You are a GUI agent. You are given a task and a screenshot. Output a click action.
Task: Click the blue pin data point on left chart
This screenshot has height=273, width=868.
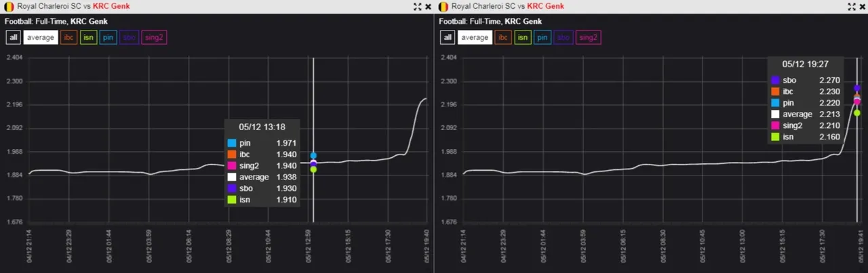click(x=313, y=156)
